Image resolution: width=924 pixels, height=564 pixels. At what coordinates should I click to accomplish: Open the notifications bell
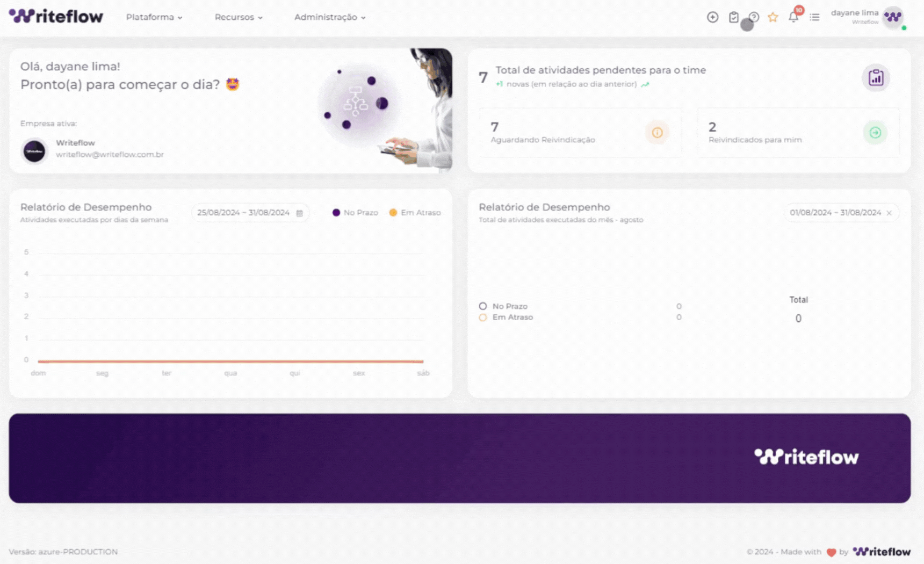(x=793, y=17)
